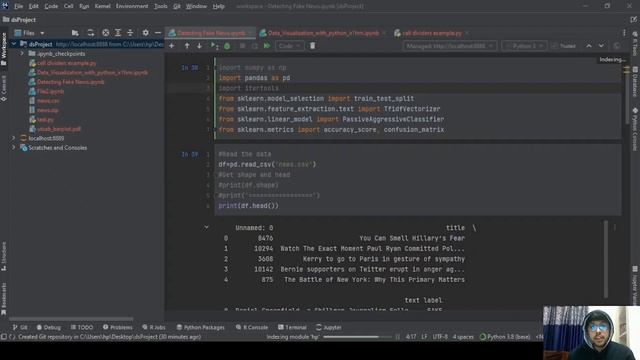This screenshot has width=640, height=360.
Task: Open the Database tool window on right edge
Action: 635,82
